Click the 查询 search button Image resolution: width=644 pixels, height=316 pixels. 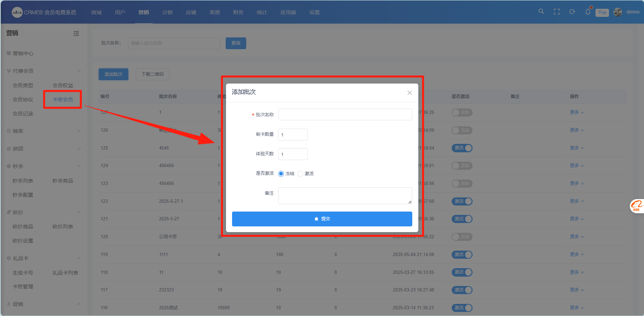tap(236, 43)
